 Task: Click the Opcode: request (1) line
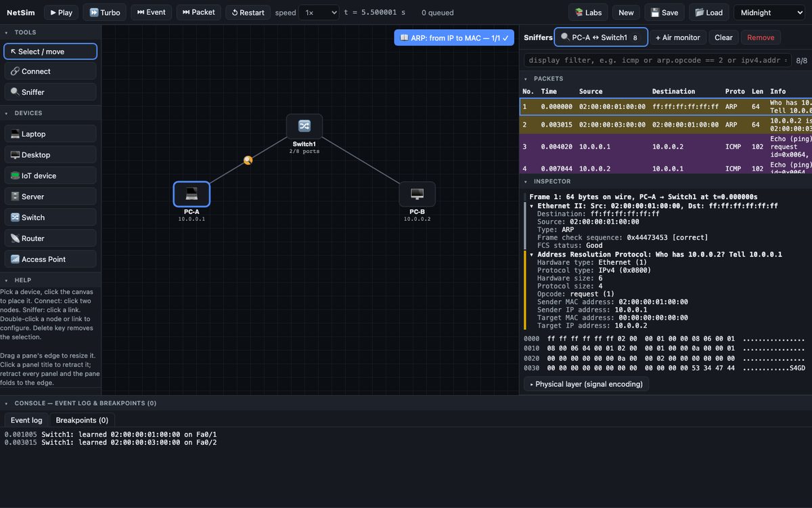coord(576,294)
